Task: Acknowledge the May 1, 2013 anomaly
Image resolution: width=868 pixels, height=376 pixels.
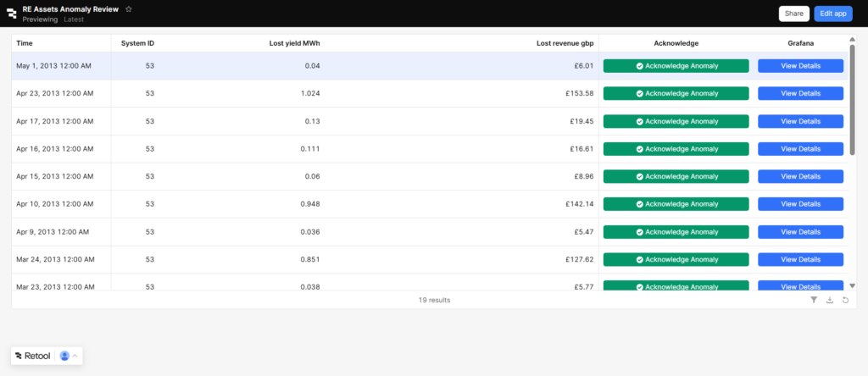Action: tap(676, 66)
